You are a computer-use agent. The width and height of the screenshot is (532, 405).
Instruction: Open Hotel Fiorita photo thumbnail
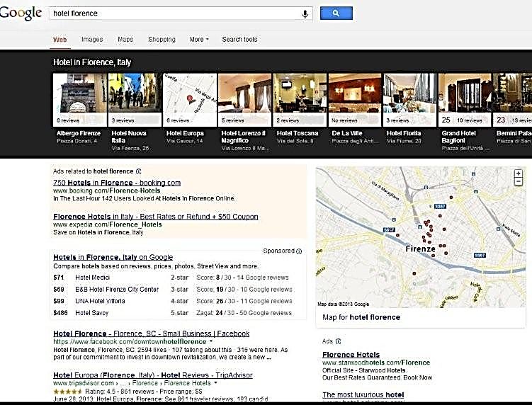coord(410,100)
